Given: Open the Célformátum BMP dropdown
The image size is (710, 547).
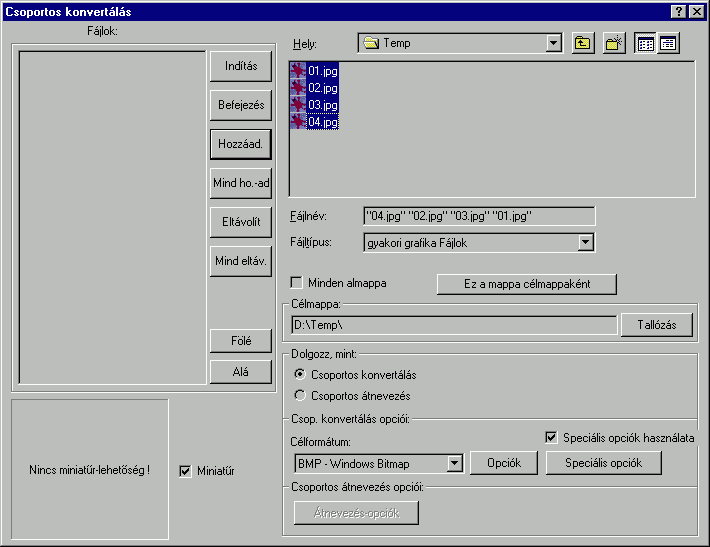Looking at the screenshot, I should click(454, 463).
